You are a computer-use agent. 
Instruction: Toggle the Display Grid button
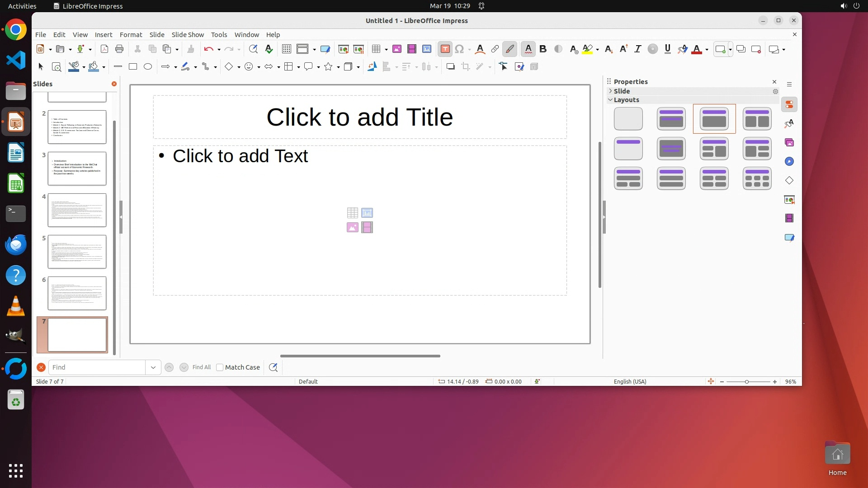[x=286, y=49]
